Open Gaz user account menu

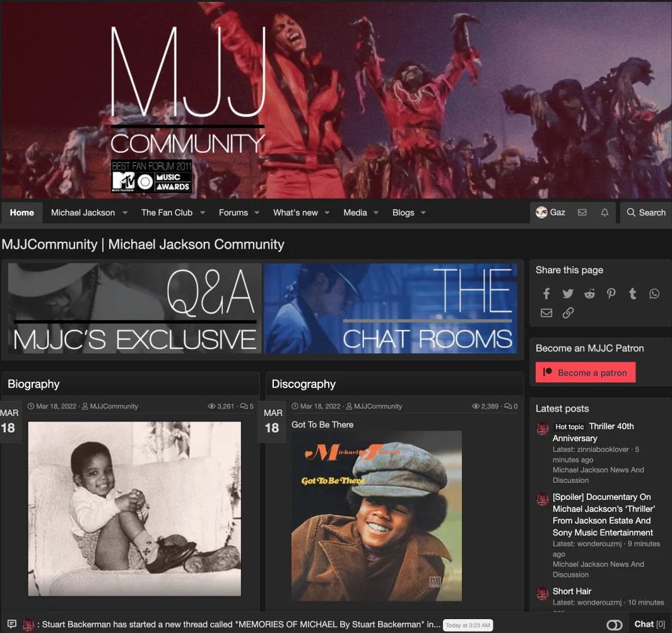click(551, 213)
